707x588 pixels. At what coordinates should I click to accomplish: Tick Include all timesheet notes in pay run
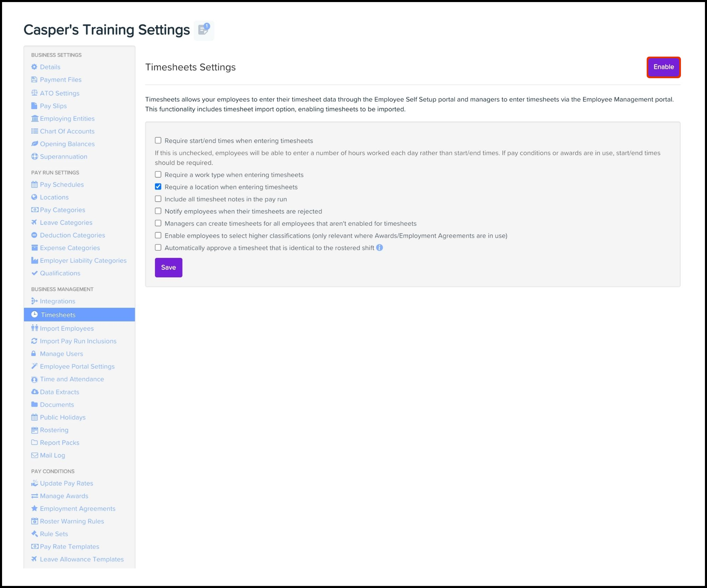158,199
